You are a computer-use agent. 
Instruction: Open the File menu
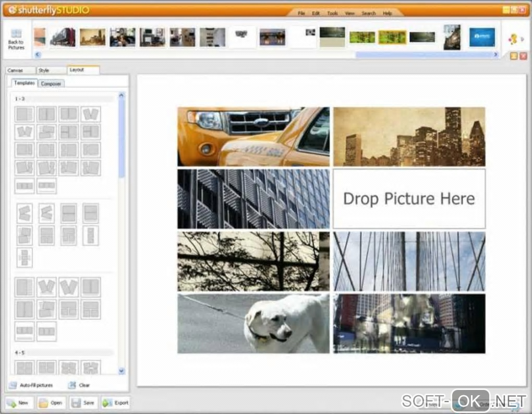301,13
